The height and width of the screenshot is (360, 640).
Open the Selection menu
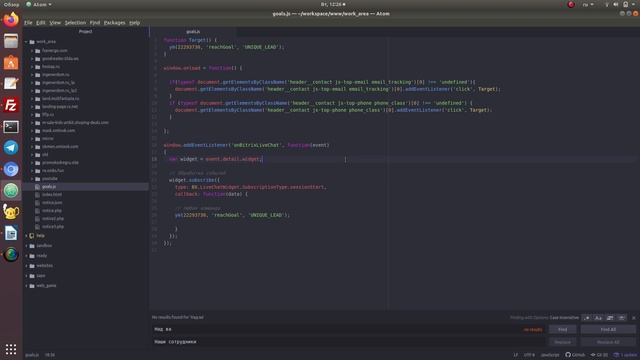[75, 22]
